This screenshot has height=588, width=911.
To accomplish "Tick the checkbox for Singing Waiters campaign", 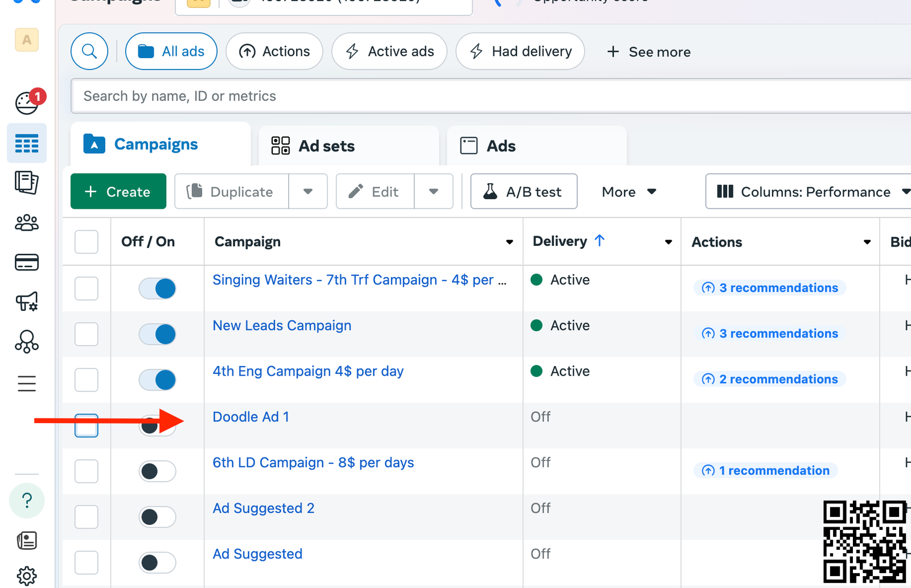I will point(87,289).
